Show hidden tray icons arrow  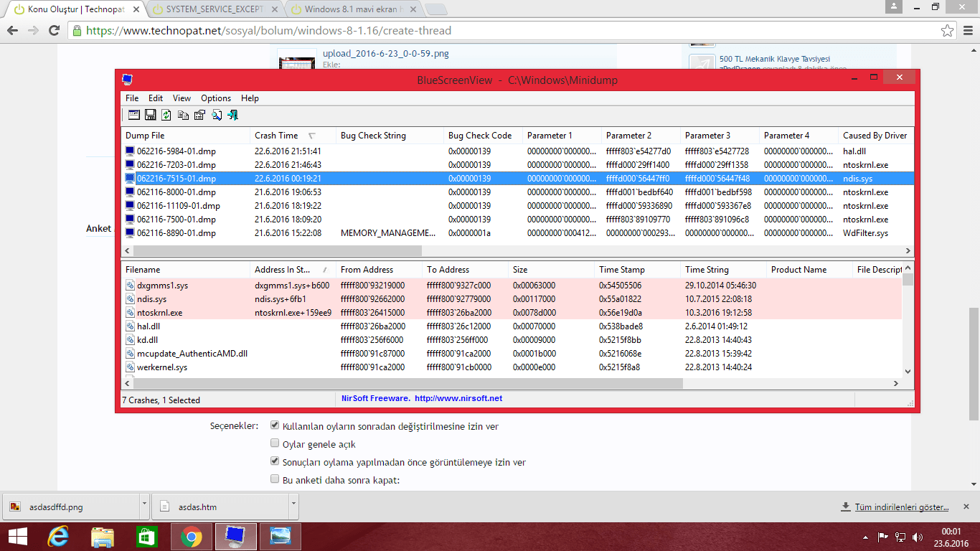pos(867,537)
